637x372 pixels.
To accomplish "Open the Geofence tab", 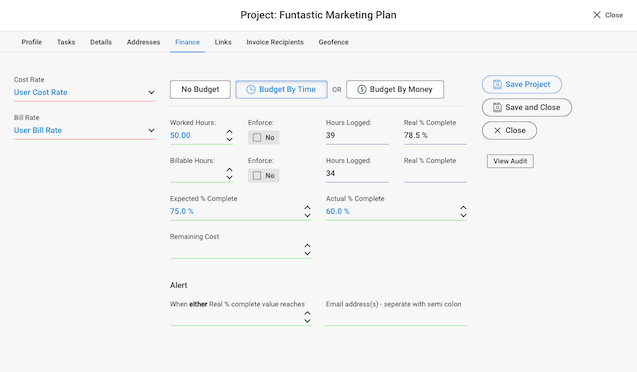I will [334, 42].
